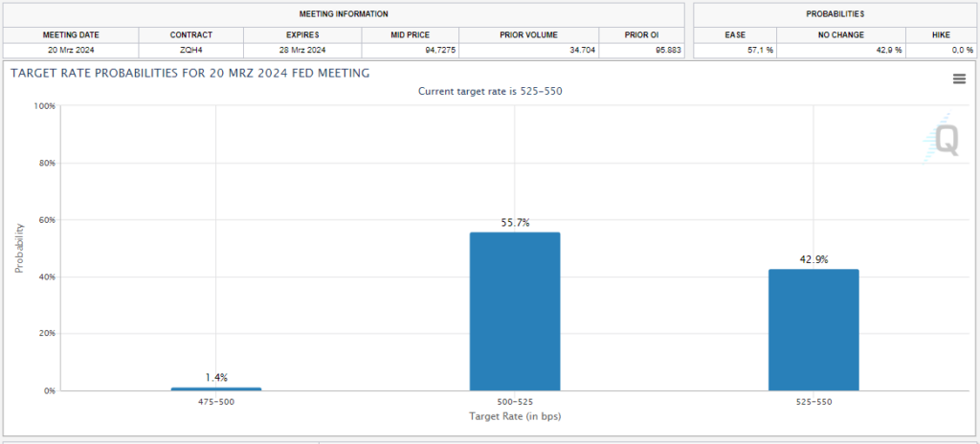The height and width of the screenshot is (444, 980).
Task: Click the 20 Mrz 2024 meeting date cell
Action: pos(71,50)
